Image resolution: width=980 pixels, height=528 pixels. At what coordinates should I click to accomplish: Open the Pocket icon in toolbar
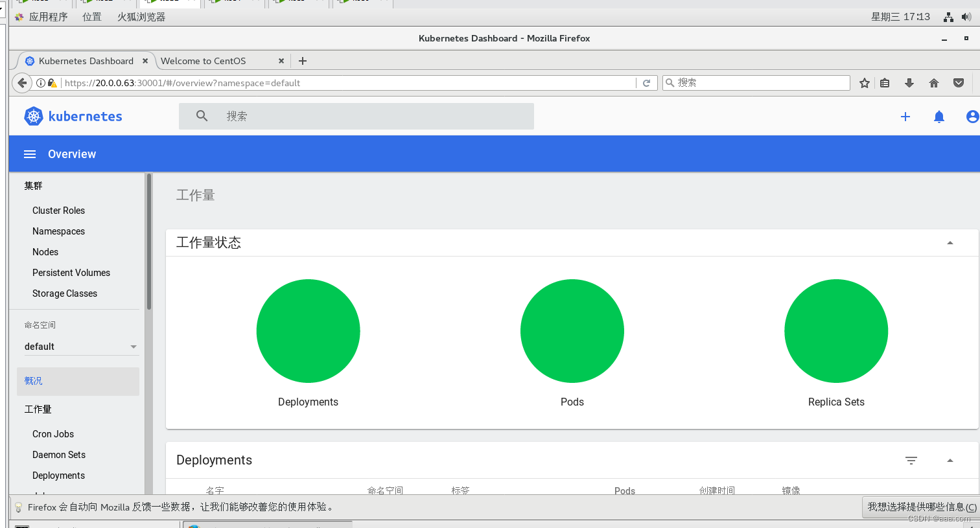[959, 83]
